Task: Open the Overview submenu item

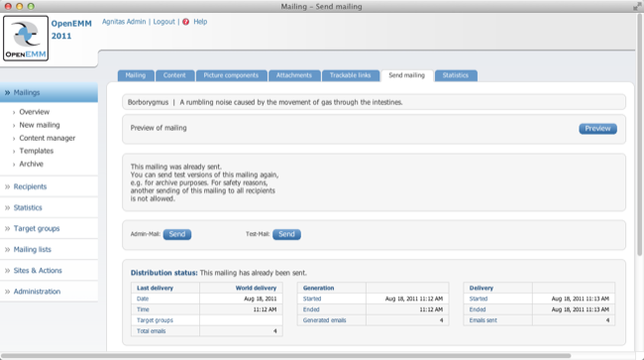Action: tap(34, 112)
